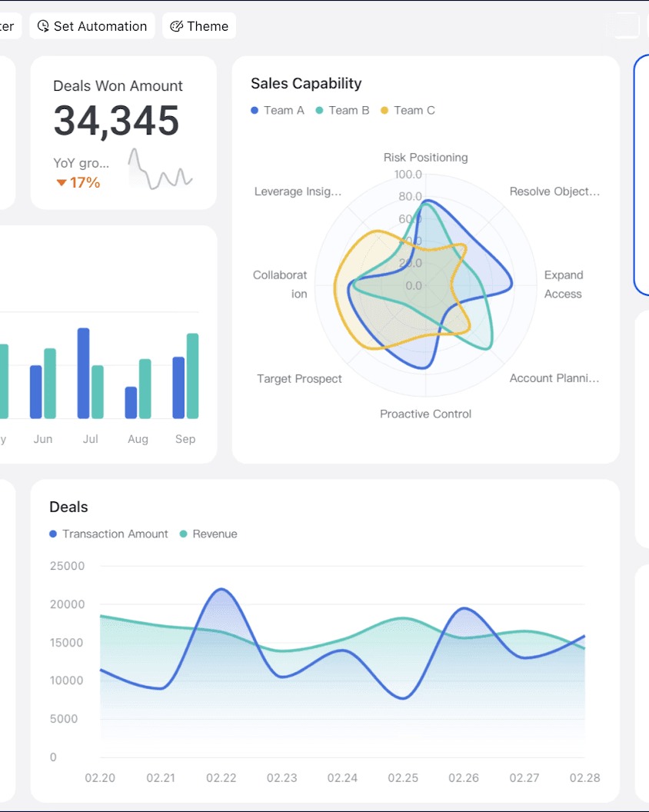Select the blue Jul bar in chart
The width and height of the screenshot is (649, 812).
pos(83,373)
